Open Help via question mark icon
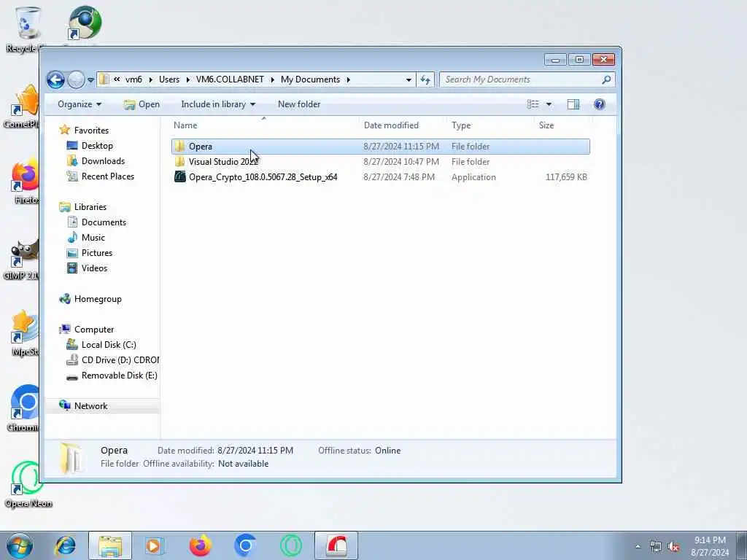 tap(600, 104)
